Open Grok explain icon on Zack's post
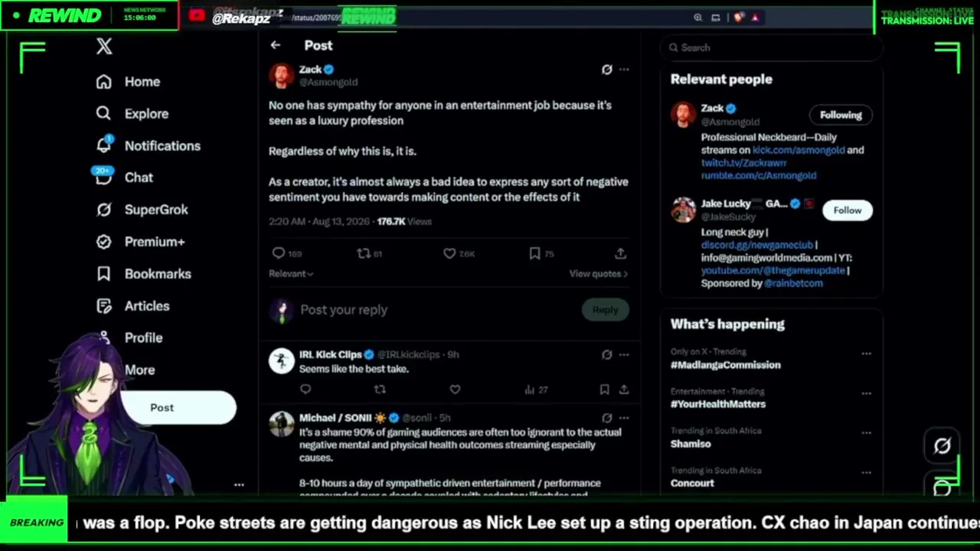The height and width of the screenshot is (551, 980). [606, 70]
